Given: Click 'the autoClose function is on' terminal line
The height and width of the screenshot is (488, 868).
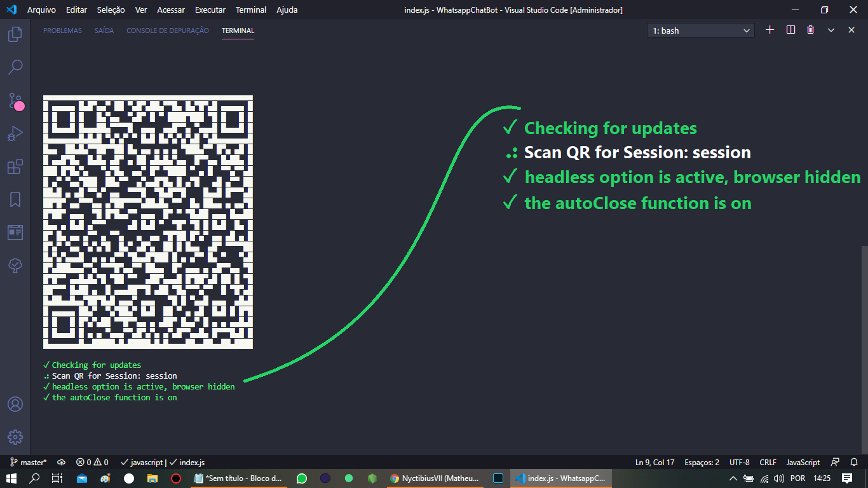Looking at the screenshot, I should (x=110, y=397).
